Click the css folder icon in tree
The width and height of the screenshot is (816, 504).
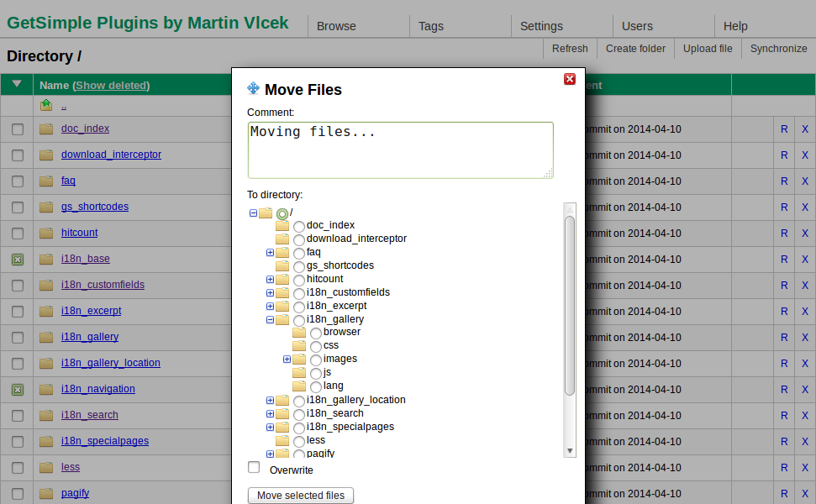coord(299,345)
